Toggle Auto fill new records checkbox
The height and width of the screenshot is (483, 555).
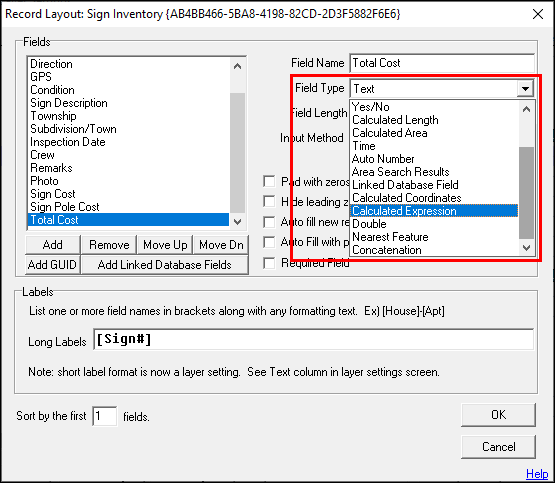269,222
